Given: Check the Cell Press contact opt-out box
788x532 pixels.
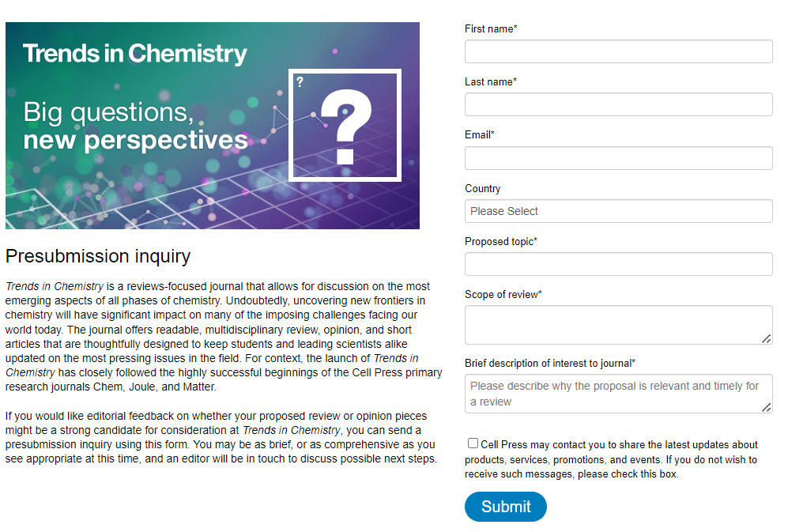Looking at the screenshot, I should tap(473, 443).
